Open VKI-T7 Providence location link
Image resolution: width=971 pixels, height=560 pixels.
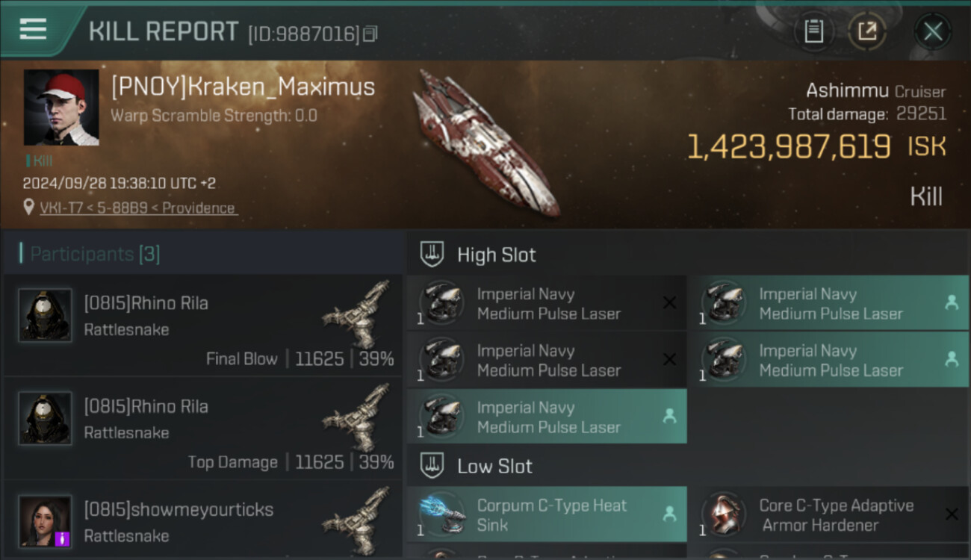[138, 208]
